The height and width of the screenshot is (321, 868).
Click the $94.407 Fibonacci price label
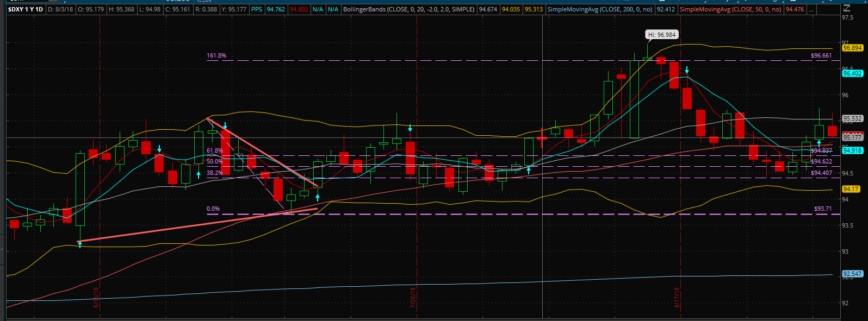coord(821,173)
